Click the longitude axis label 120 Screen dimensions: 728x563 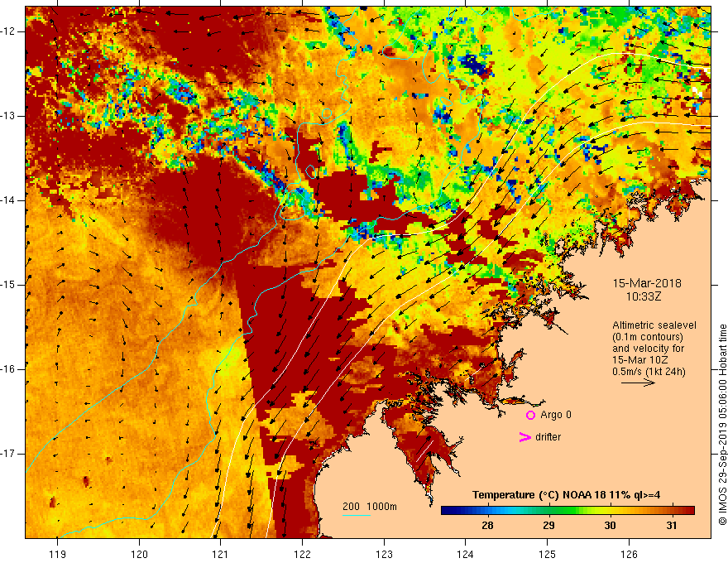tap(139, 554)
